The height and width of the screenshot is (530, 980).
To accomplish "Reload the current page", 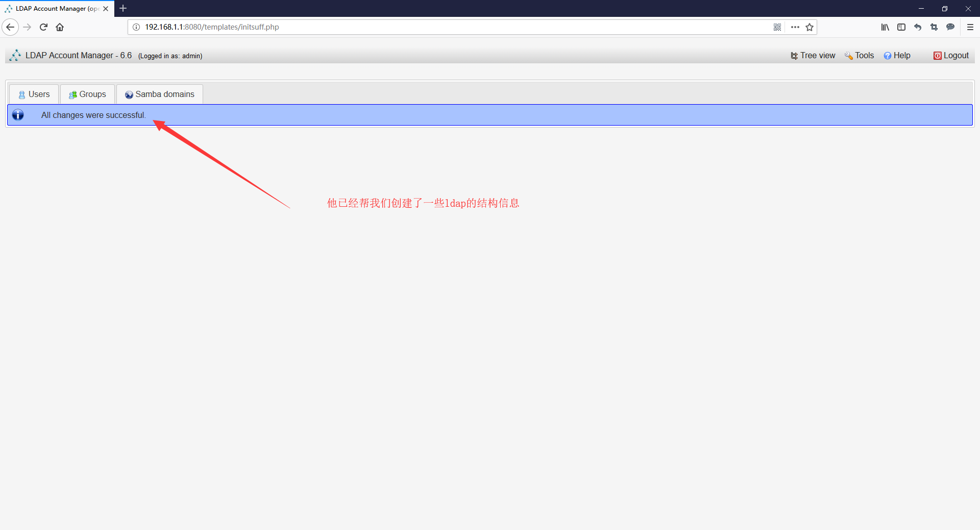I will 43,27.
